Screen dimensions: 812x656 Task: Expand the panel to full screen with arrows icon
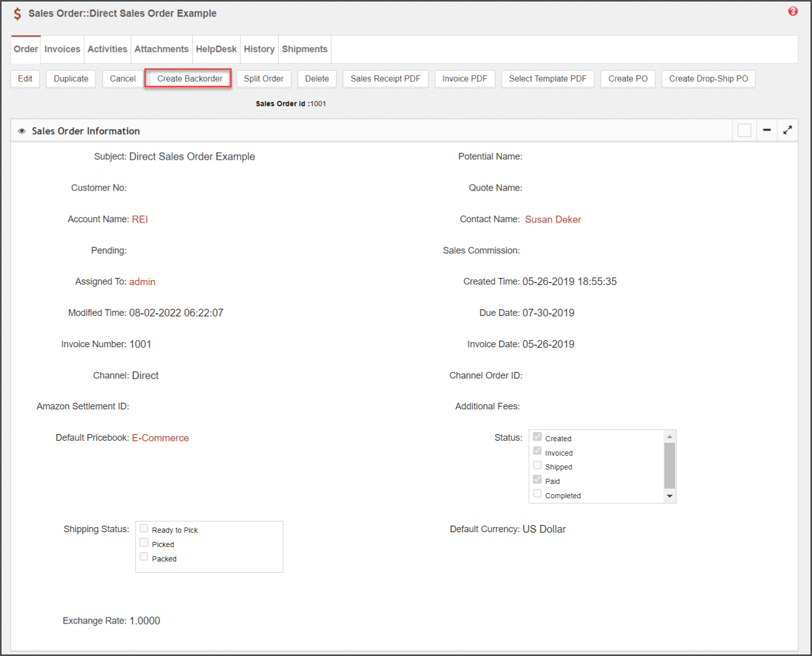787,130
